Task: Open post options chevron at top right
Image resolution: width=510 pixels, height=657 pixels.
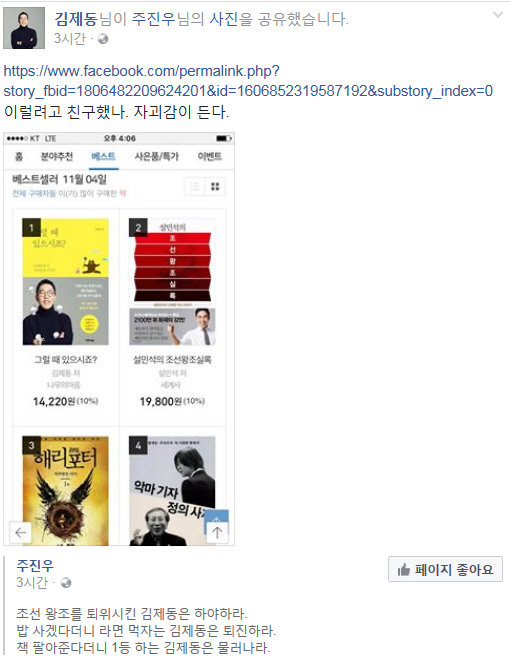Action: tap(497, 15)
